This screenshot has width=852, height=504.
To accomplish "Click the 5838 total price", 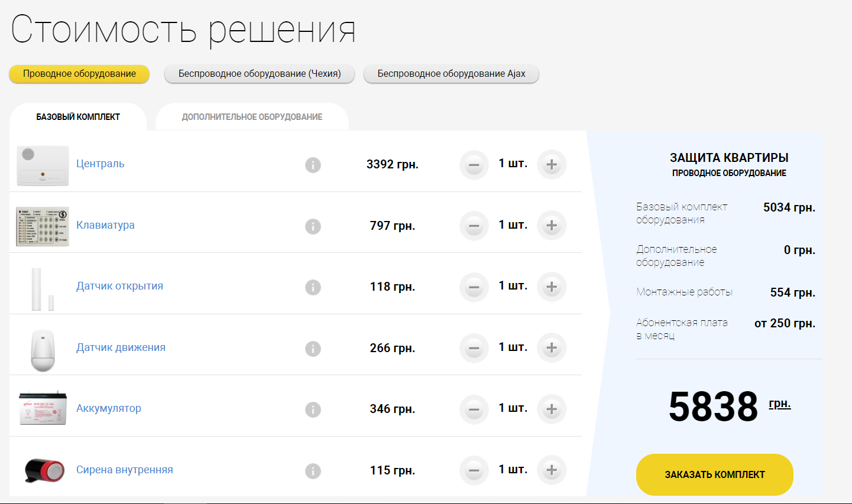I will coord(713,407).
